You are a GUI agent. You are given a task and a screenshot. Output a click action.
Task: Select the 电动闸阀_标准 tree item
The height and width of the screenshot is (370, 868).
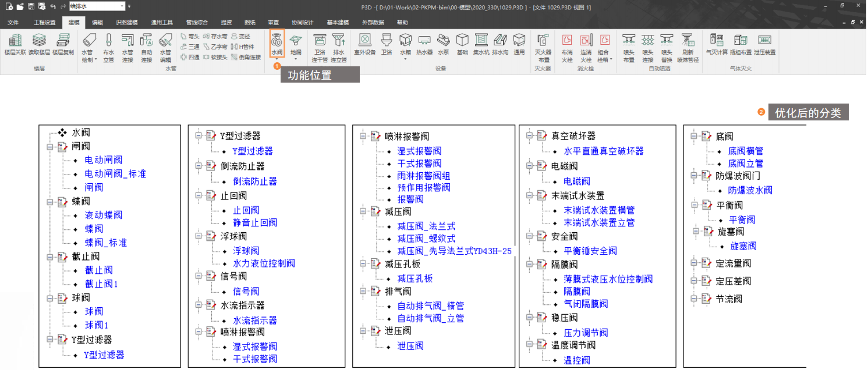click(115, 174)
